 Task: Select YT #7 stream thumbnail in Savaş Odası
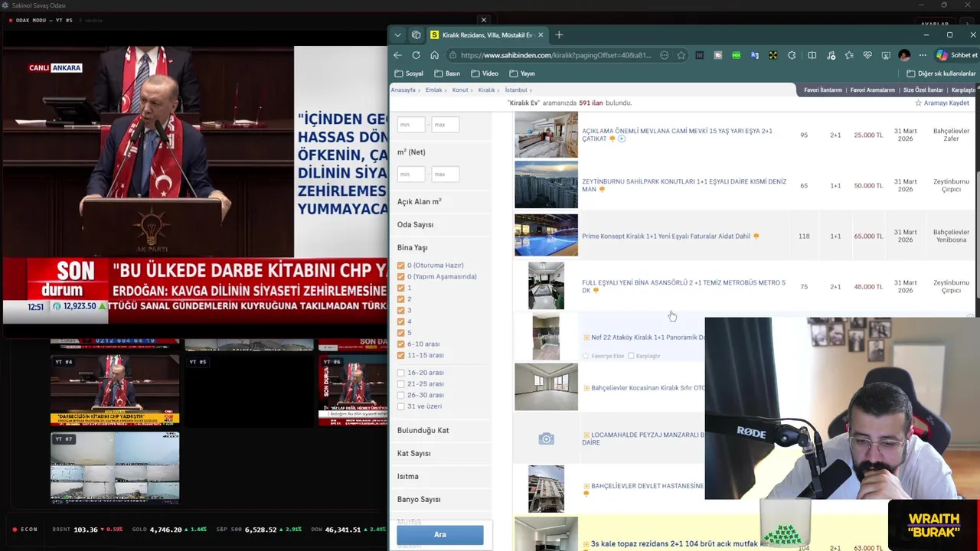pos(115,468)
